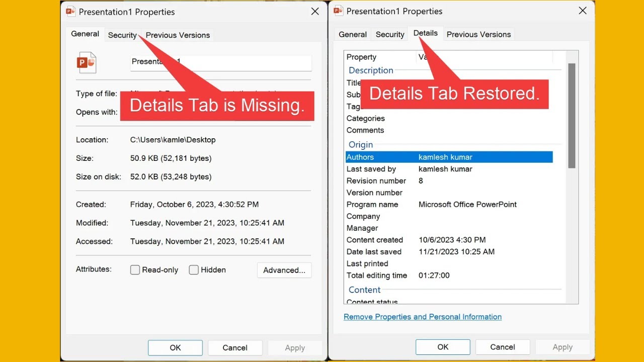This screenshot has width=644, height=362.
Task: Close the right Presentation1 Properties window
Action: point(583,11)
